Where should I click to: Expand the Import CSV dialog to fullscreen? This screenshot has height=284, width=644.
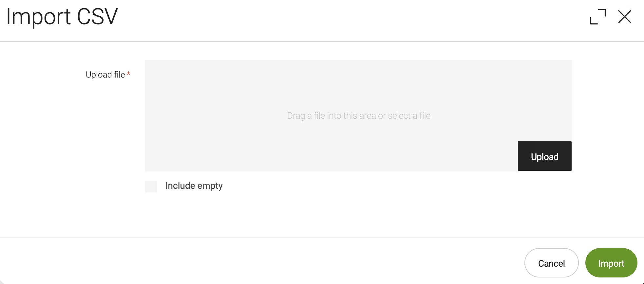598,17
